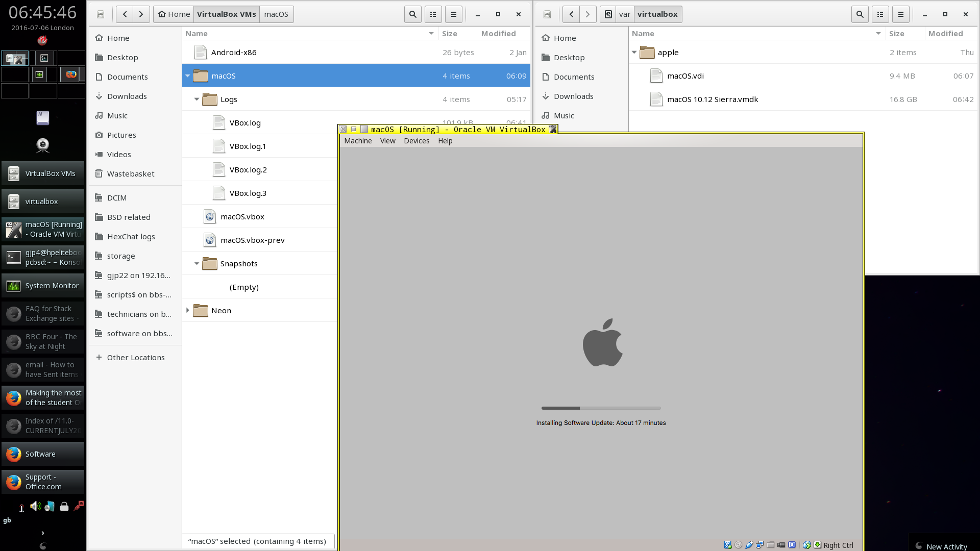Image resolution: width=980 pixels, height=551 pixels.
Task: Switch view mode in var/virtualbox file window
Action: [880, 14]
